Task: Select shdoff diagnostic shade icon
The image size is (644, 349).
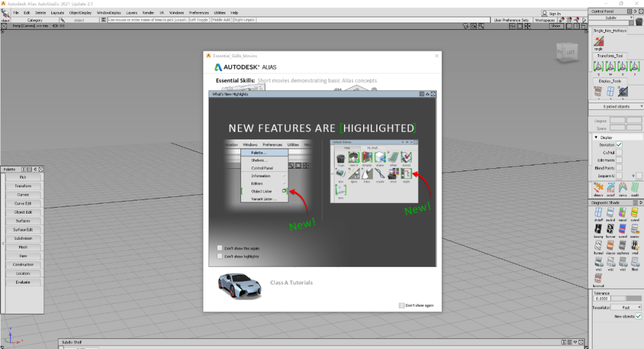Action: pyautogui.click(x=598, y=212)
